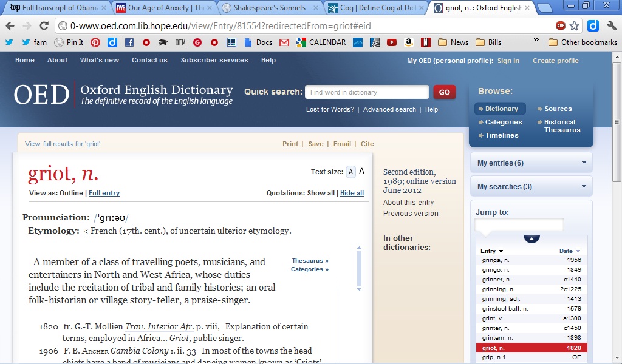Open the About menu item
This screenshot has height=364, width=622.
57,60
